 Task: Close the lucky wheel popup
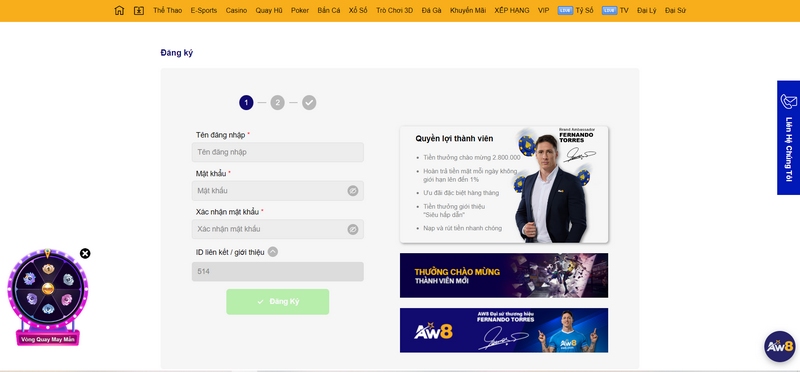(85, 254)
